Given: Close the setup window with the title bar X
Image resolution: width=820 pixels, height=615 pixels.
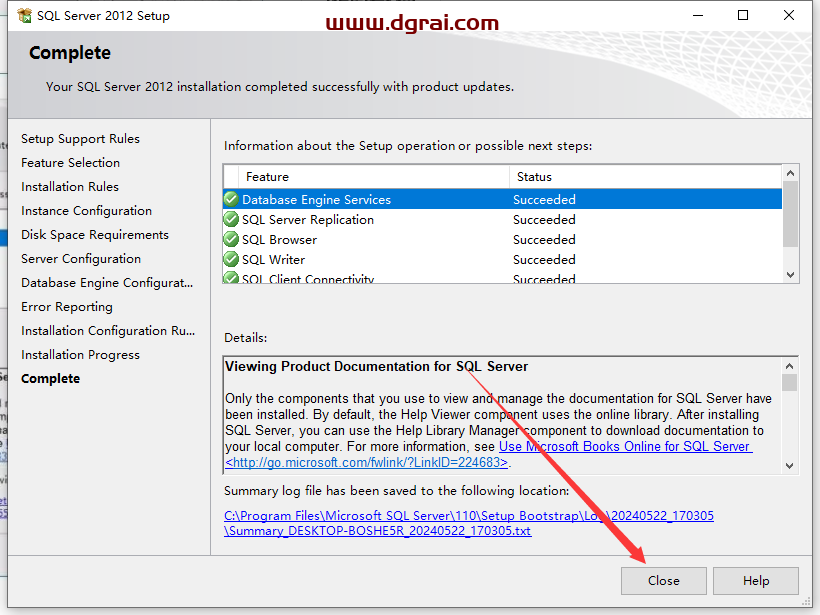Looking at the screenshot, I should coord(789,15).
